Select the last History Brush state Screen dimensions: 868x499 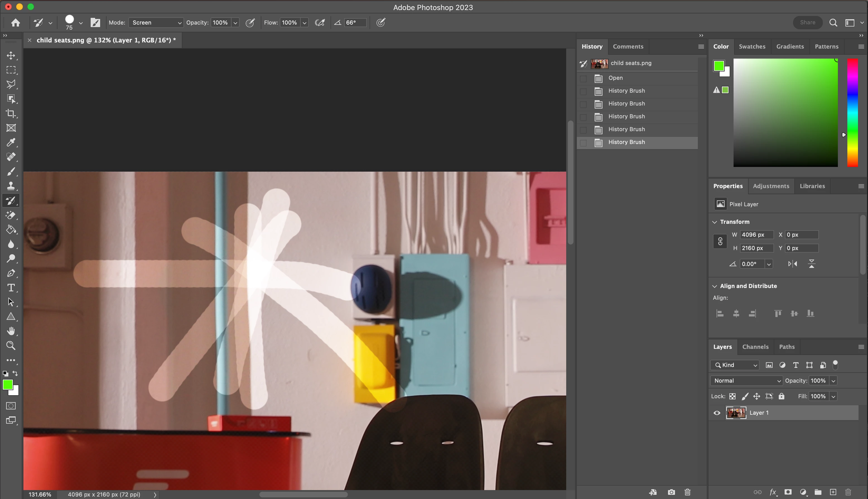click(626, 142)
